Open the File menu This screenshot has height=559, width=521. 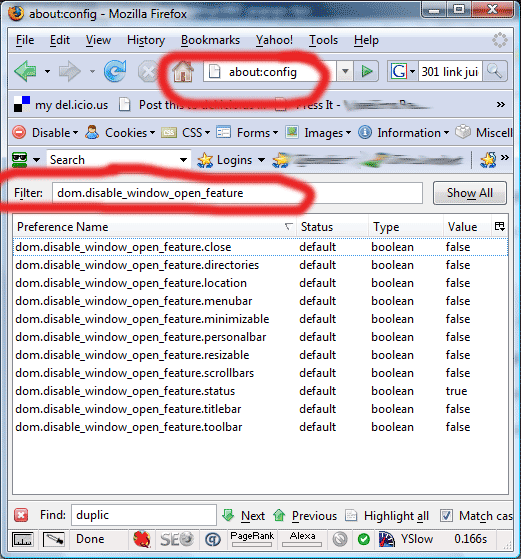[25, 40]
